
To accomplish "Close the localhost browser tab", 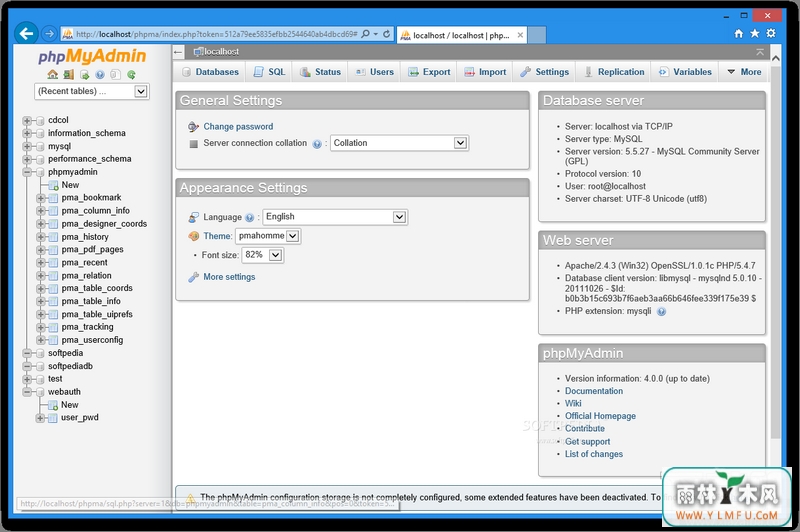I will click(x=520, y=35).
